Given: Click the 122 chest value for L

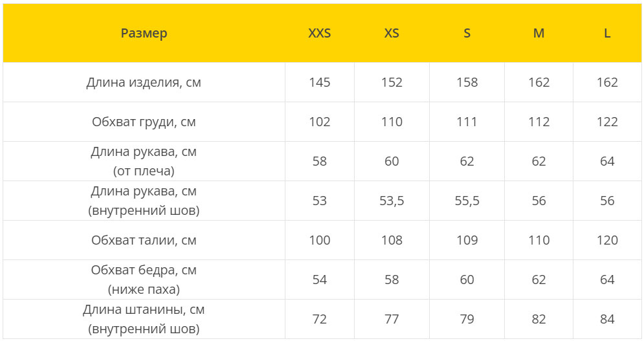Looking at the screenshot, I should [x=607, y=122].
